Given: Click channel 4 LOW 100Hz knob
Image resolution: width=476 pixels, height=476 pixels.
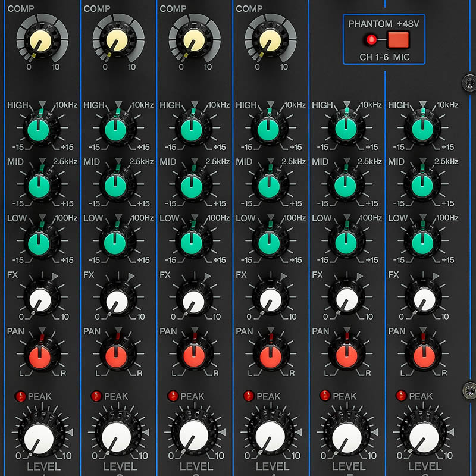Looking at the screenshot, I should pyautogui.click(x=269, y=243).
